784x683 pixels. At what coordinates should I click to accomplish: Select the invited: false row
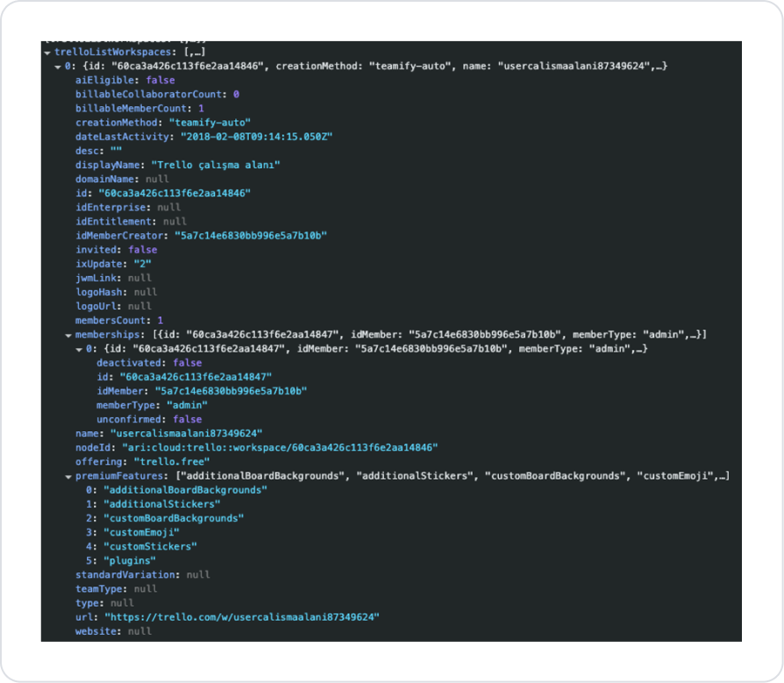coord(116,250)
